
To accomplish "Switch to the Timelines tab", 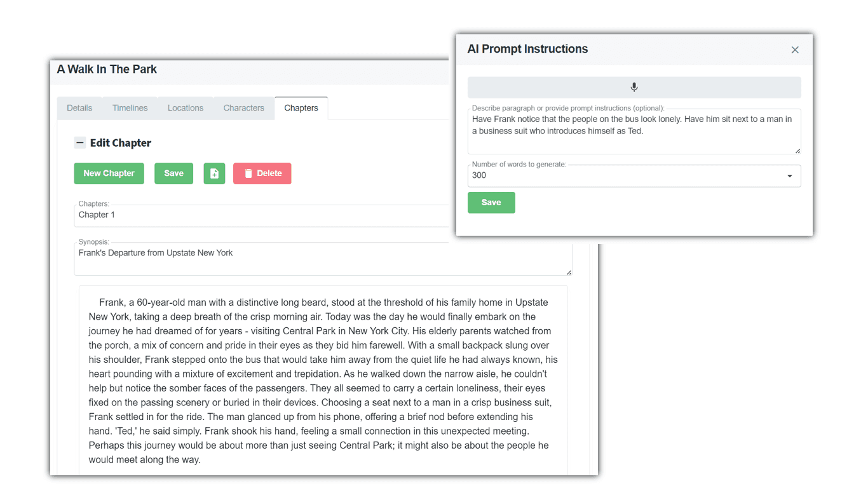I will (x=130, y=107).
